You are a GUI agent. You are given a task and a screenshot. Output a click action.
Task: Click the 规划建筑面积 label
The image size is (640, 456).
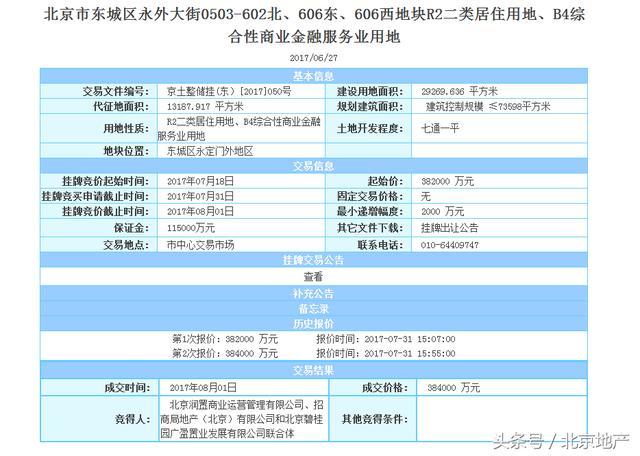369,107
